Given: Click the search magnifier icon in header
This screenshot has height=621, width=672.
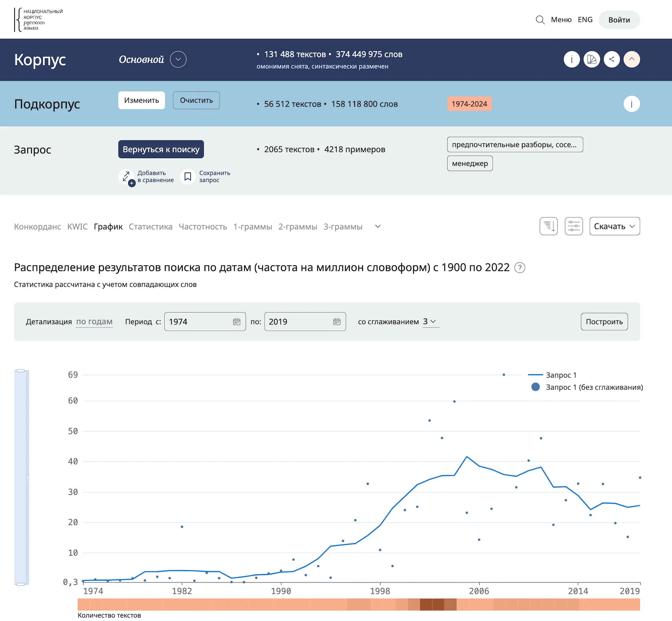Looking at the screenshot, I should point(540,20).
